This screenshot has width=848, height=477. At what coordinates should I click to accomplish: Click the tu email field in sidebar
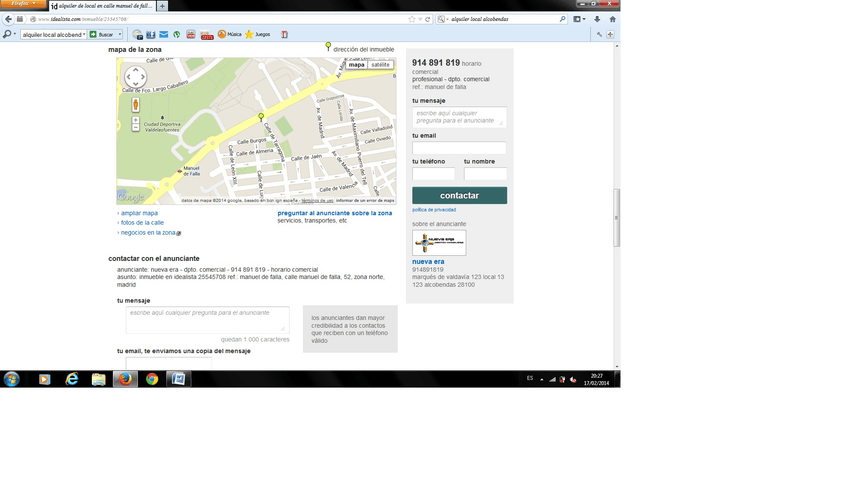click(x=459, y=148)
